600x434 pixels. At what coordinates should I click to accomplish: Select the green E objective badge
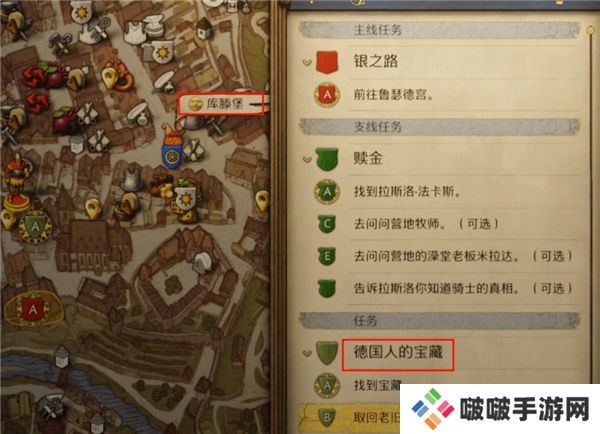[327, 256]
